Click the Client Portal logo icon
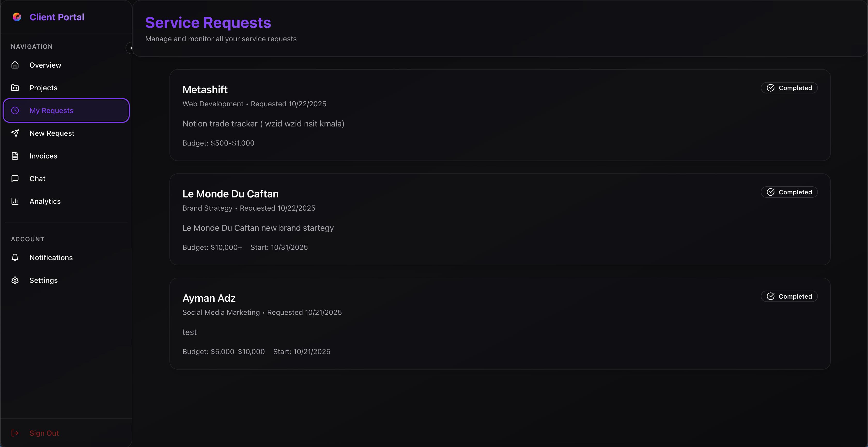Screen dimensions: 868x447 (x=17, y=17)
